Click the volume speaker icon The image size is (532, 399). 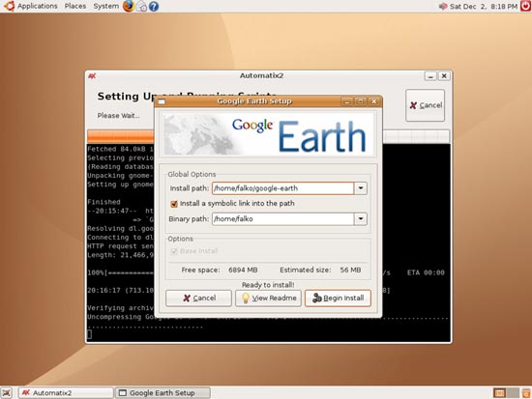point(443,6)
